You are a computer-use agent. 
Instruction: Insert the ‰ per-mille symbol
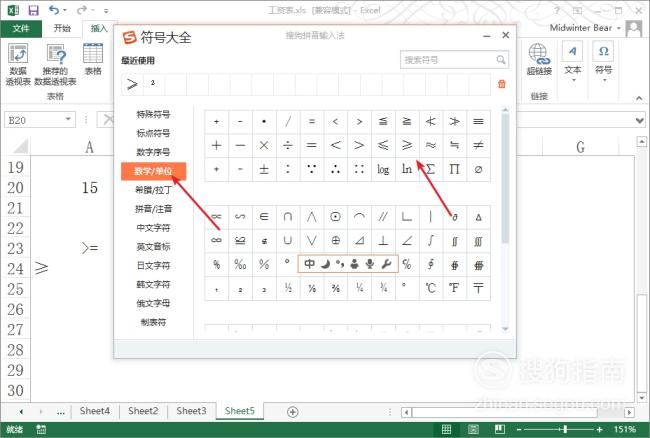click(x=240, y=264)
